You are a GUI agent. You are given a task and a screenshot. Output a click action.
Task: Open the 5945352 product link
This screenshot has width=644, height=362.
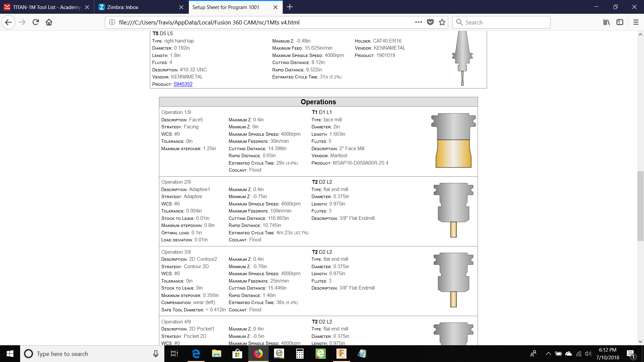pyautogui.click(x=183, y=84)
